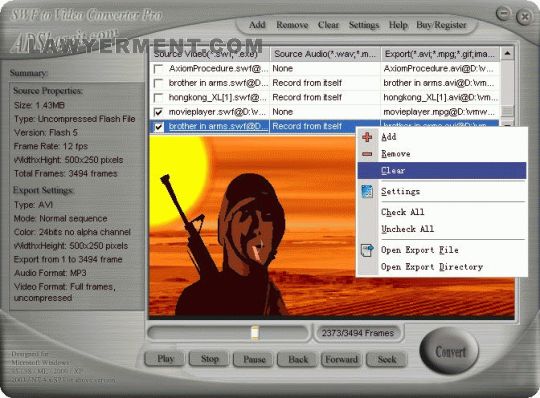Click the frame position slider handle

tap(255, 333)
